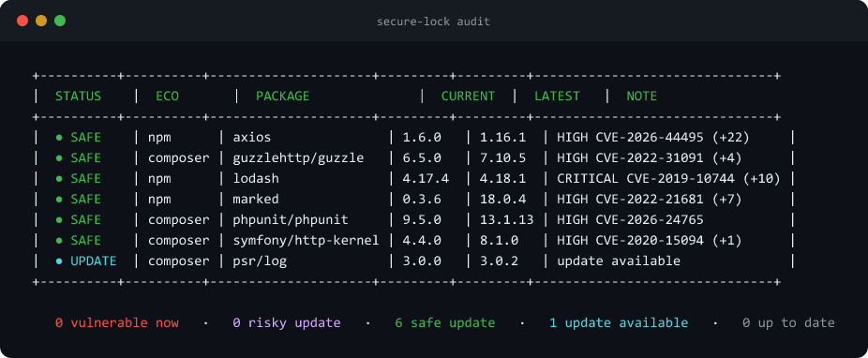The width and height of the screenshot is (868, 358).
Task: Click the current version 1.6.0
Action: pos(422,137)
